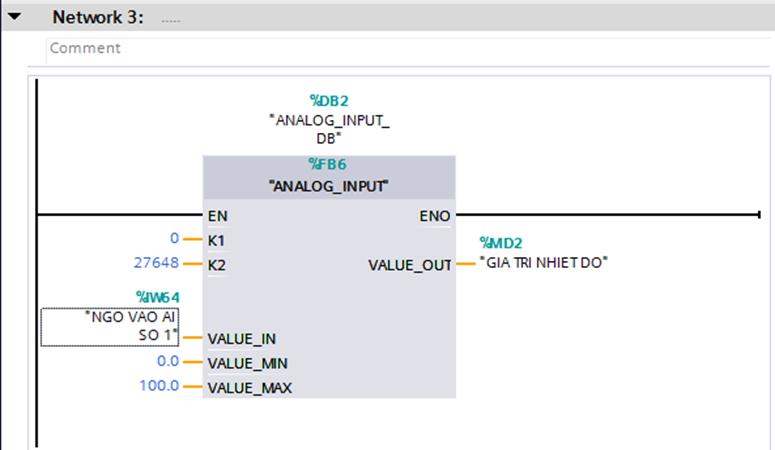The height and width of the screenshot is (450, 775).
Task: Click the VALUE_IN parameter pin
Action: click(x=243, y=338)
